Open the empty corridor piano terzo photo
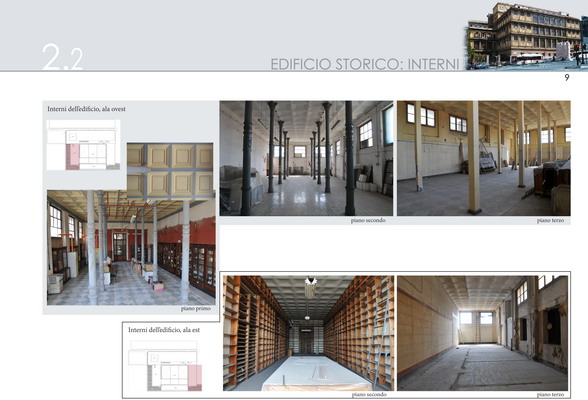 pos(483,333)
